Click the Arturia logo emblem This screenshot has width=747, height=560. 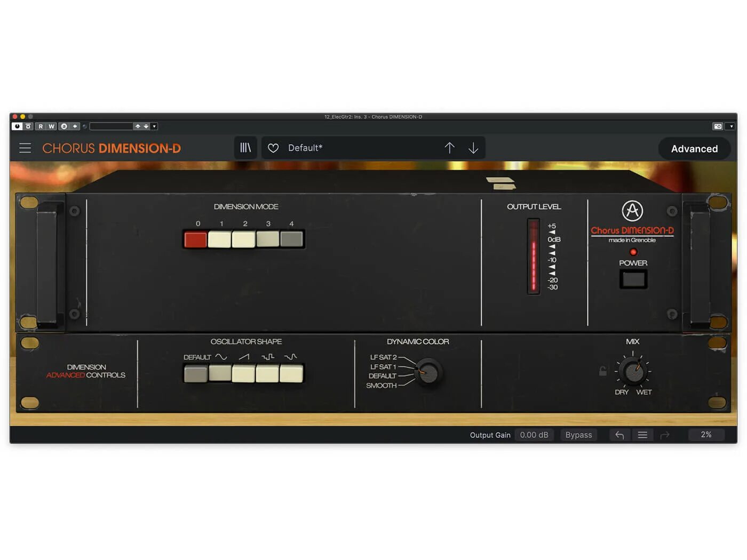coord(632,211)
